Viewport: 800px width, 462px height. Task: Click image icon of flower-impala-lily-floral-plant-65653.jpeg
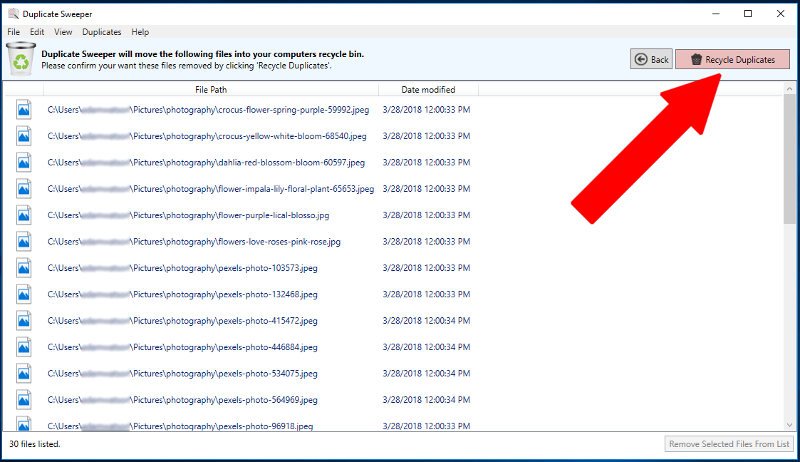pyautogui.click(x=23, y=189)
